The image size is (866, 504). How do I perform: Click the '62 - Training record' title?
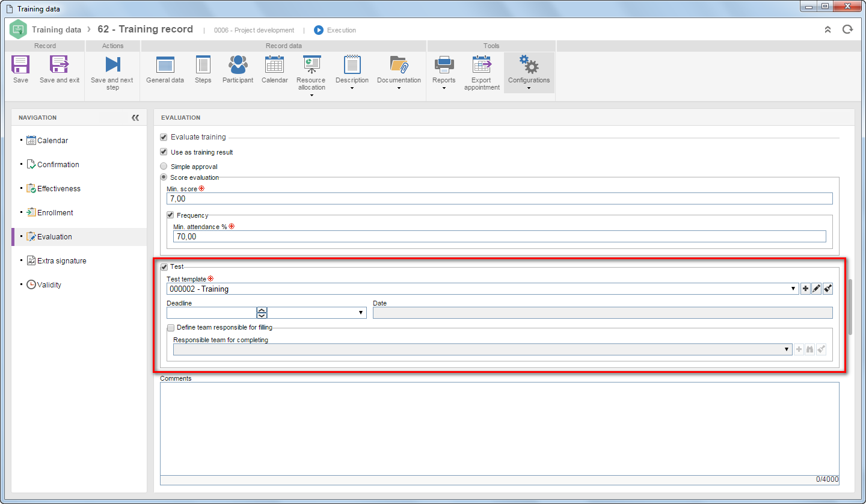click(145, 29)
